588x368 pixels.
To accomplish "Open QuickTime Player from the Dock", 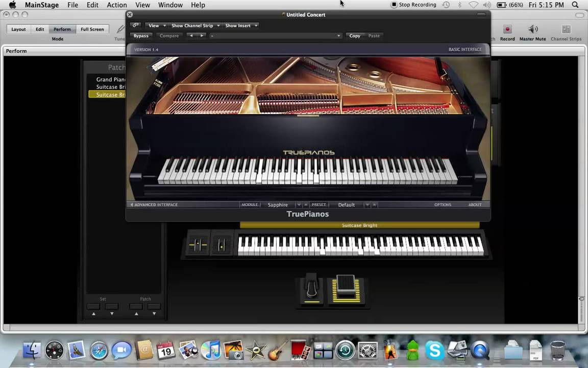I will pos(480,350).
